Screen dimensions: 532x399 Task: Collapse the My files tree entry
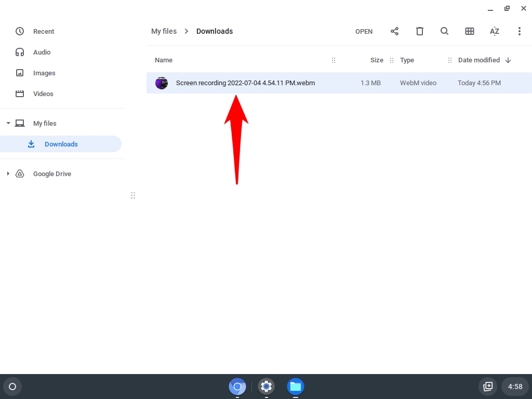click(8, 123)
